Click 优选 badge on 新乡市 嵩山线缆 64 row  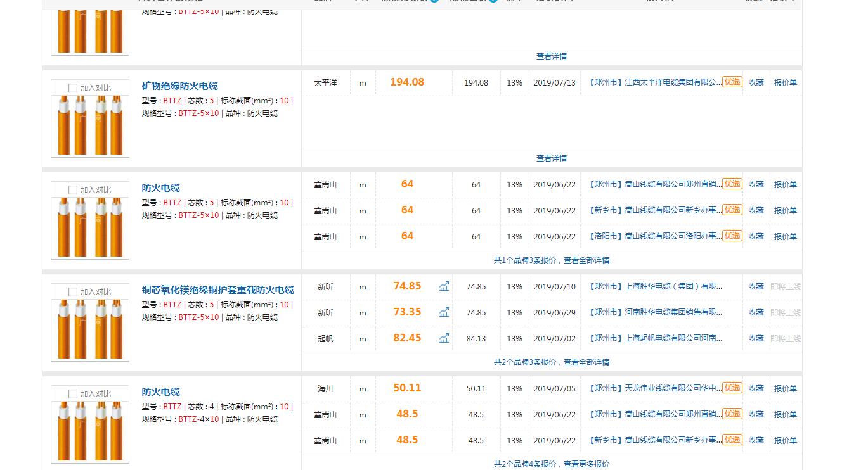732,210
